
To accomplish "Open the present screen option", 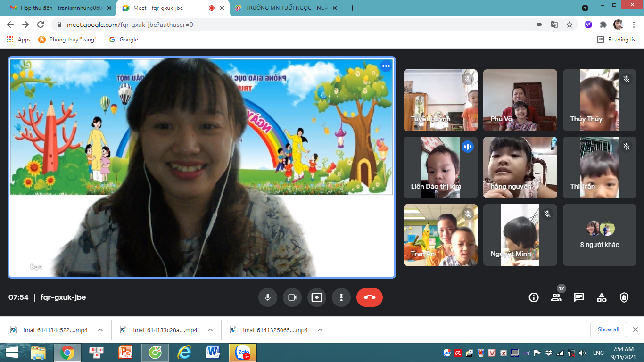I will [x=316, y=297].
